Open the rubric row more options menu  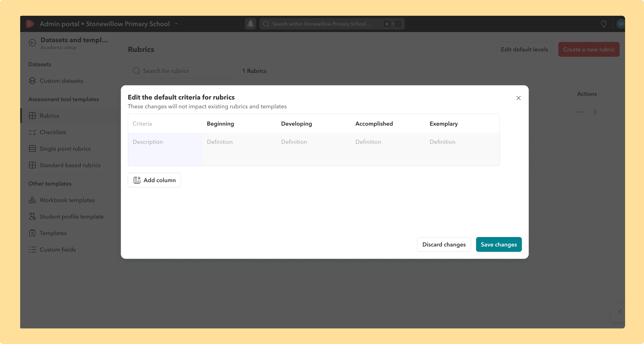pos(580,112)
